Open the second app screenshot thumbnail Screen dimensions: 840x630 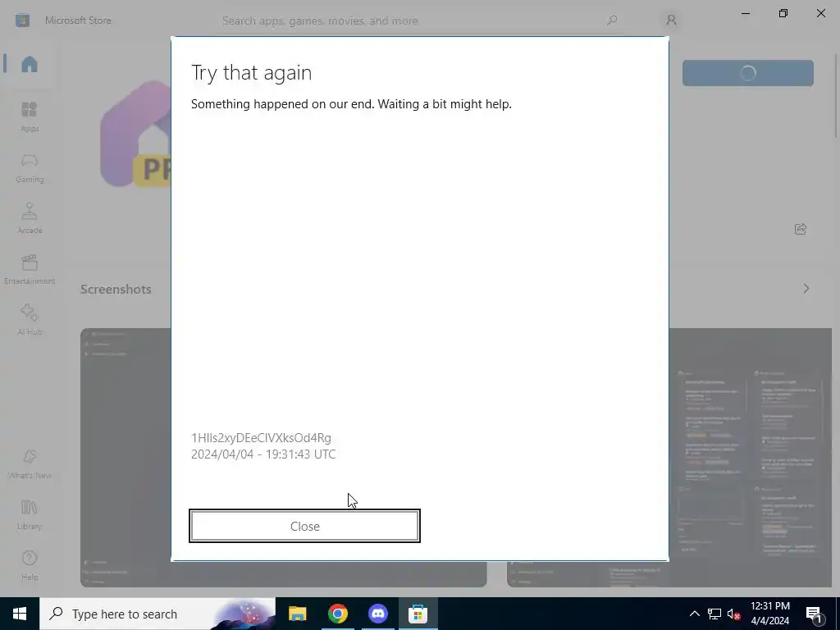pos(750,458)
